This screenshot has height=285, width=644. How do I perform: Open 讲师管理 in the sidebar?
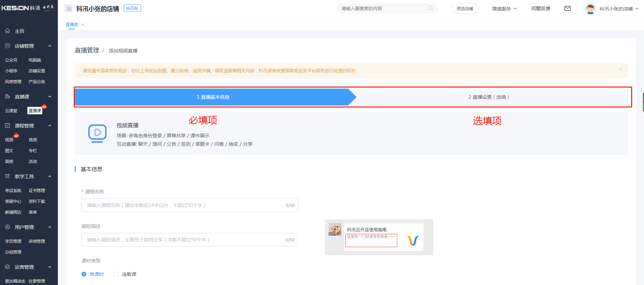click(37, 241)
